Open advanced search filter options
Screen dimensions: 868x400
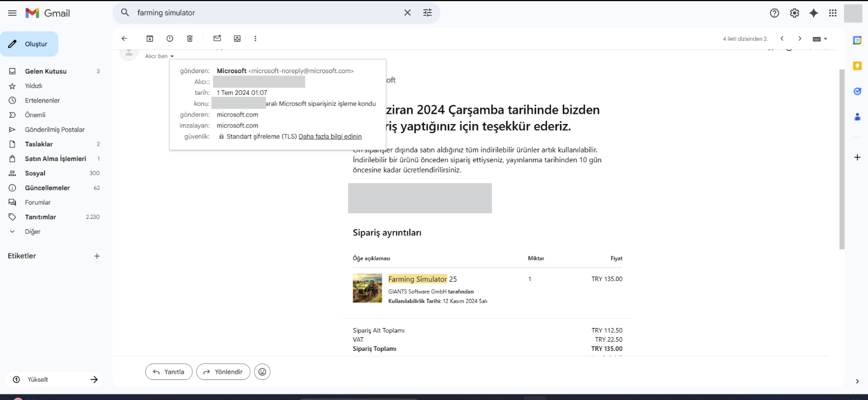point(427,12)
